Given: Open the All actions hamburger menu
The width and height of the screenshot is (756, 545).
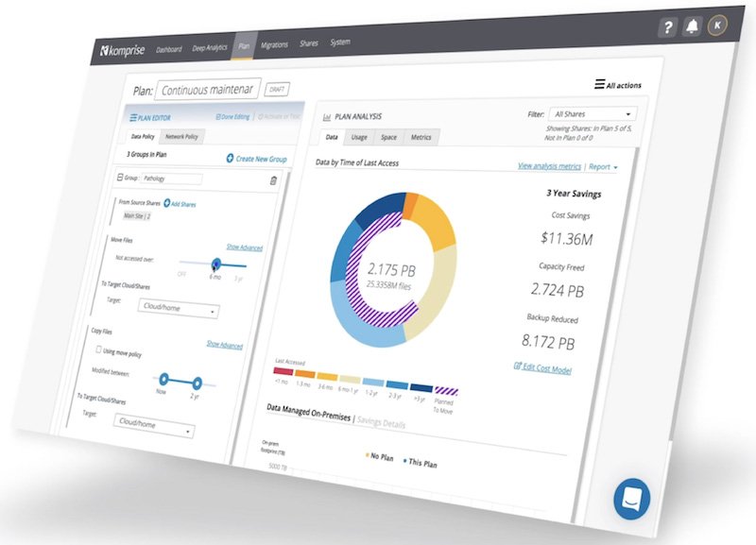Looking at the screenshot, I should pos(599,84).
